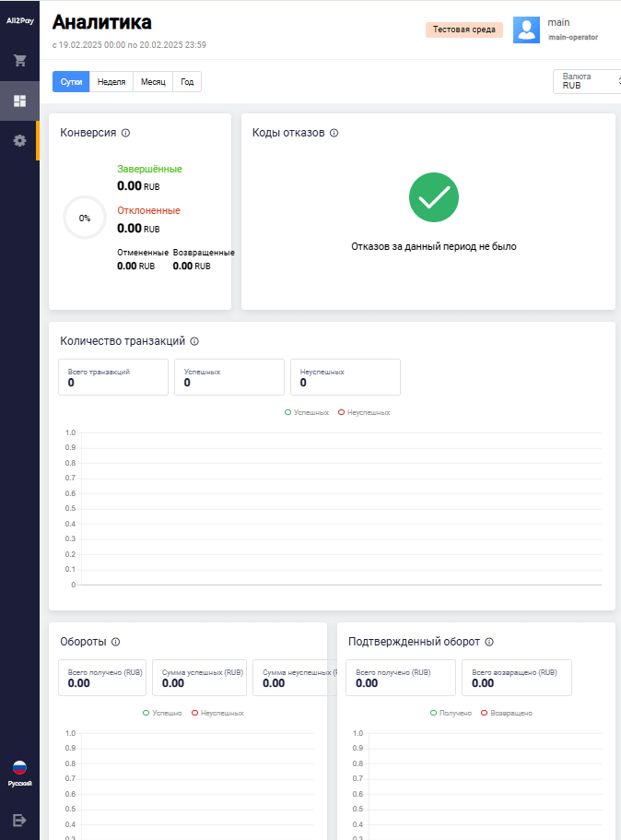This screenshot has width=621, height=840.
Task: Toggle Успешных legend in transactions chart
Action: tap(307, 412)
